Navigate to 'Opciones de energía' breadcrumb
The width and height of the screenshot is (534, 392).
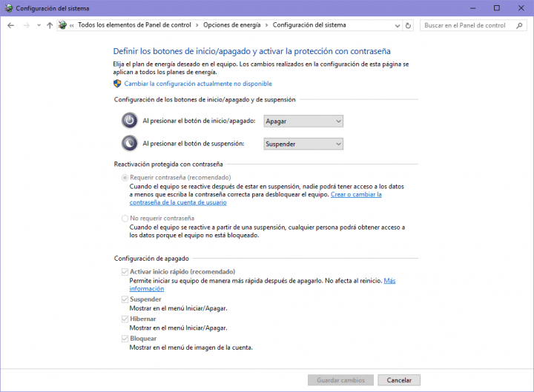click(x=232, y=25)
